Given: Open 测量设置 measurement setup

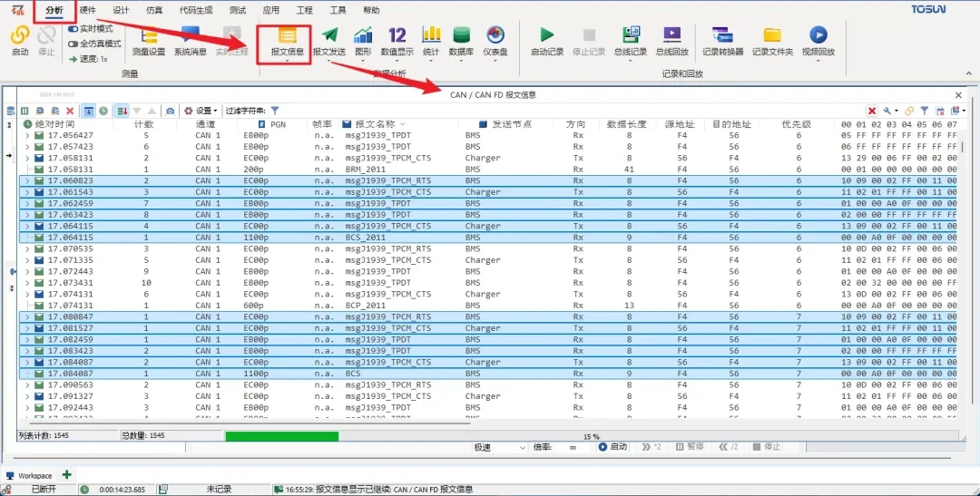Looking at the screenshot, I should tap(149, 42).
